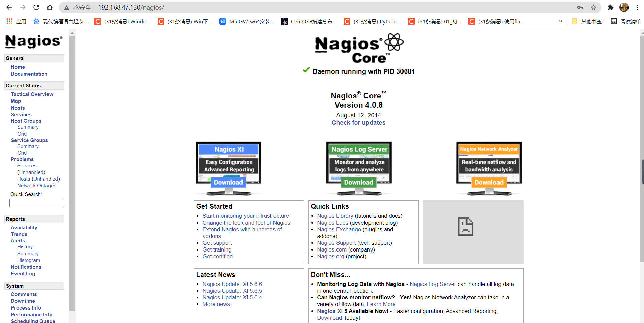
Task: Open the Get support link
Action: [x=217, y=243]
